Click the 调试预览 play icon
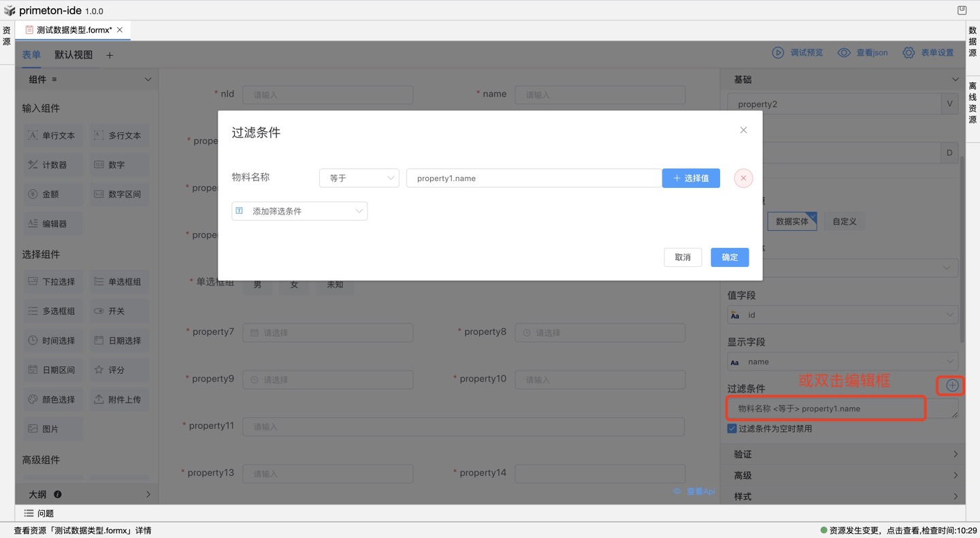The width and height of the screenshot is (980, 538). click(778, 52)
